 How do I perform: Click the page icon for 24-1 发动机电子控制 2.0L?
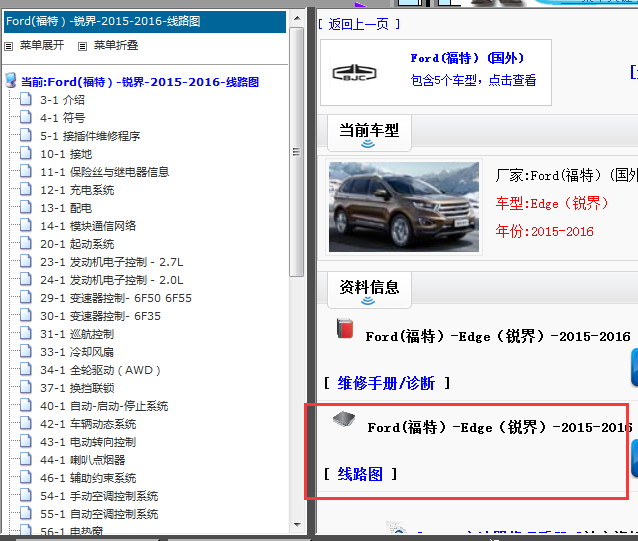tap(26, 279)
